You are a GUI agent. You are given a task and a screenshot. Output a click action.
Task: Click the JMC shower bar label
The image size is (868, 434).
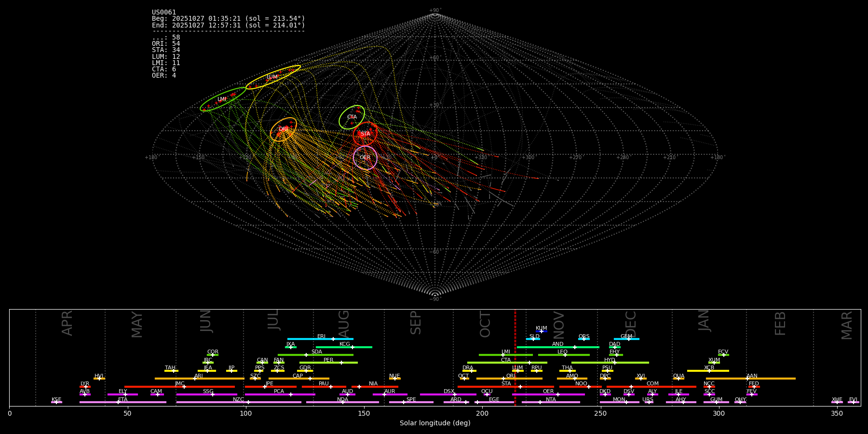(179, 384)
